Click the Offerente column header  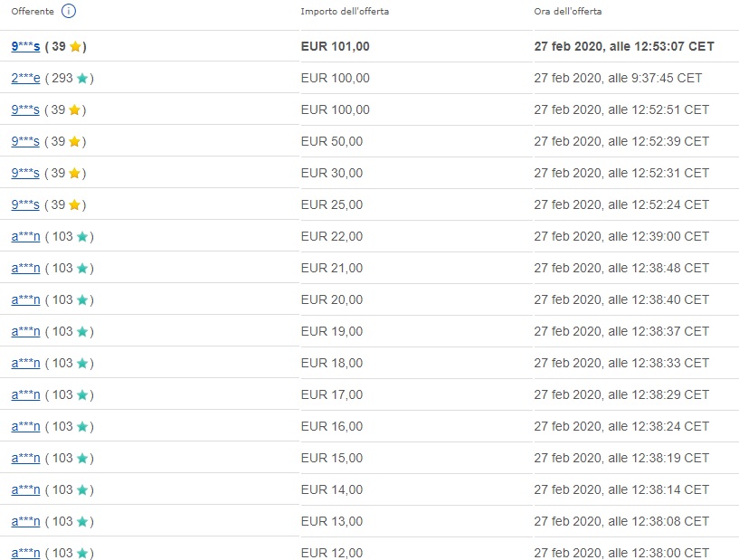pos(33,12)
